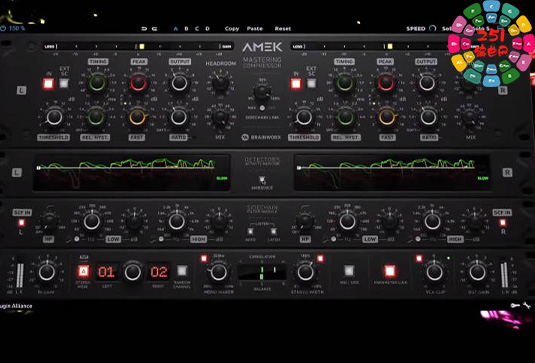The width and height of the screenshot is (535, 363).
Task: Click the center Sidechain Link knob
Action: click(x=262, y=91)
